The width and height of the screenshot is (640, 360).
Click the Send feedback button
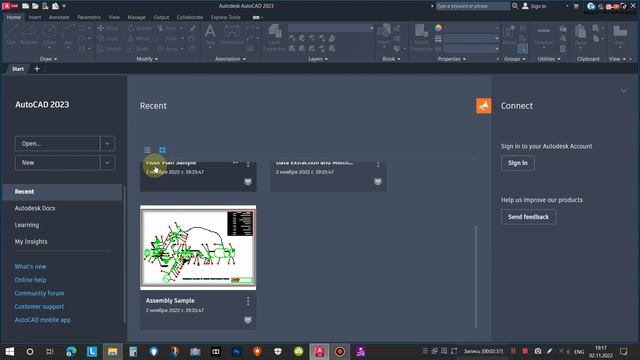click(528, 217)
